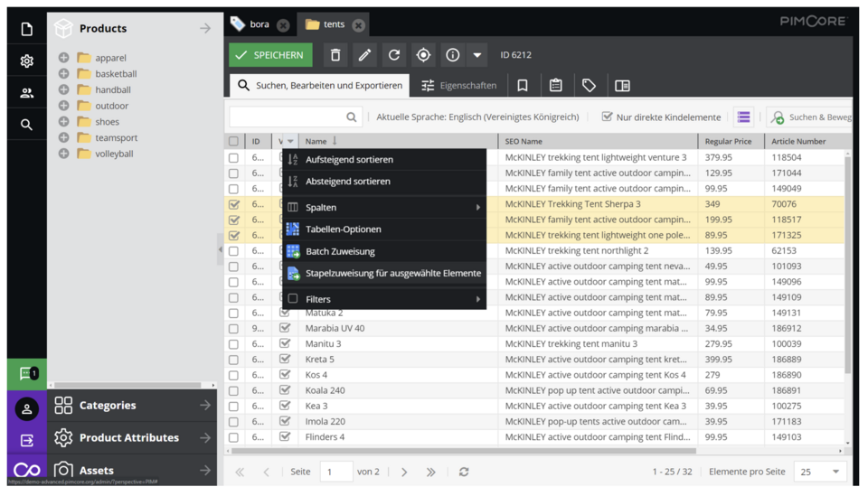Close the tents tab
This screenshot has width=868, height=496.
coord(359,25)
